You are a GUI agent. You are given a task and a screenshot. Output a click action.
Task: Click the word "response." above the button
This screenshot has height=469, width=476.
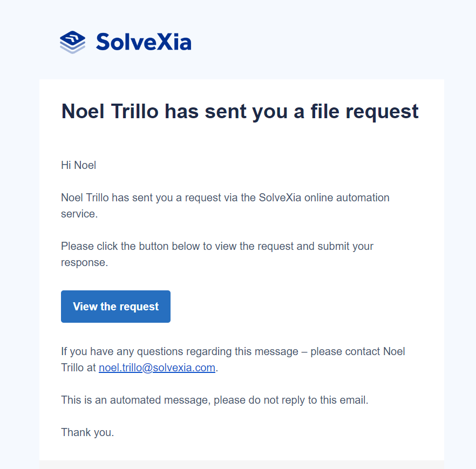[x=84, y=262]
